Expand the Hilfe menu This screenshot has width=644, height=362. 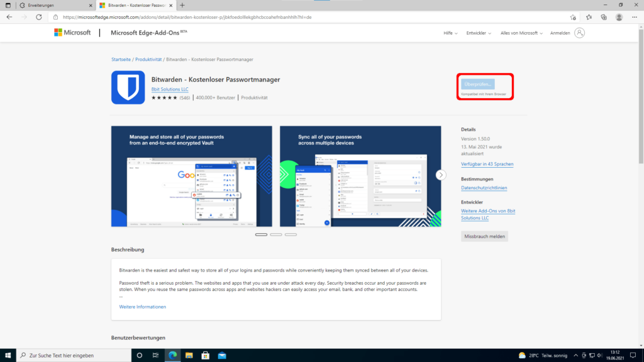pyautogui.click(x=450, y=33)
